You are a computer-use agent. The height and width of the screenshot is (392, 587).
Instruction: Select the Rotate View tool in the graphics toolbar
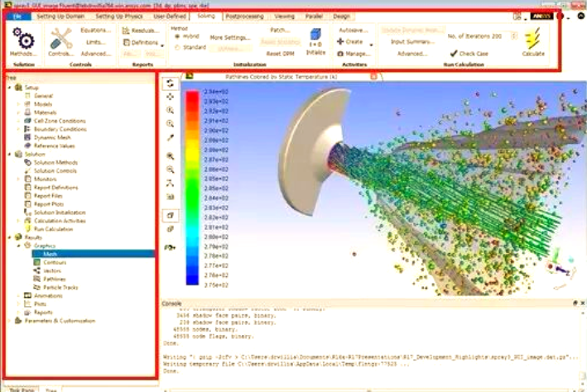171,84
